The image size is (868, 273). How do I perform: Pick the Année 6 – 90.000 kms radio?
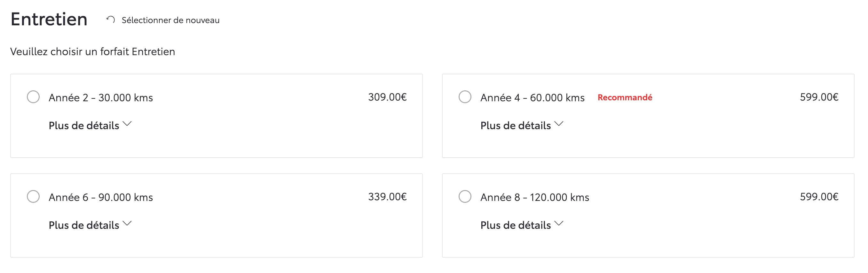pos(33,197)
